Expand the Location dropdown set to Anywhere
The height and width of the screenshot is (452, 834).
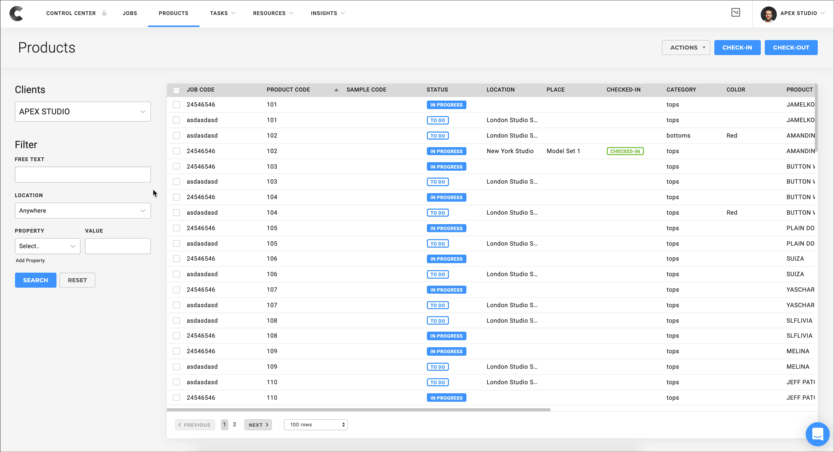coord(83,211)
